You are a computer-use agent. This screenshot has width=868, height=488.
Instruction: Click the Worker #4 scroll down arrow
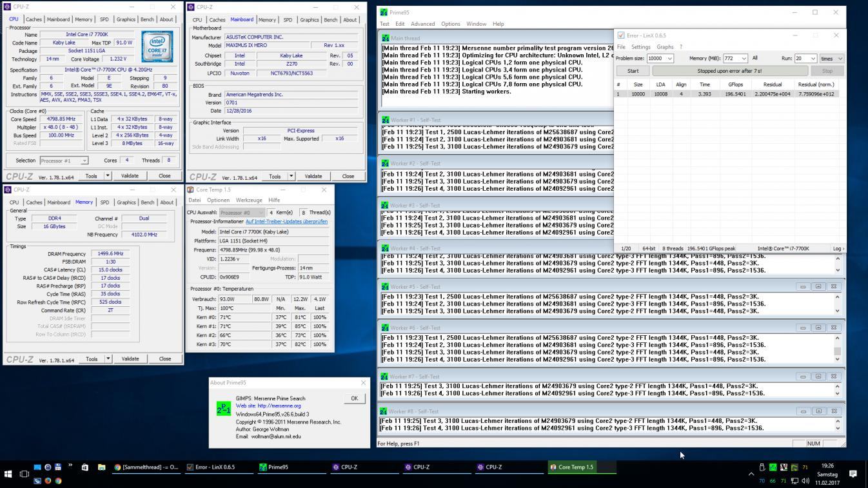pyautogui.click(x=838, y=270)
